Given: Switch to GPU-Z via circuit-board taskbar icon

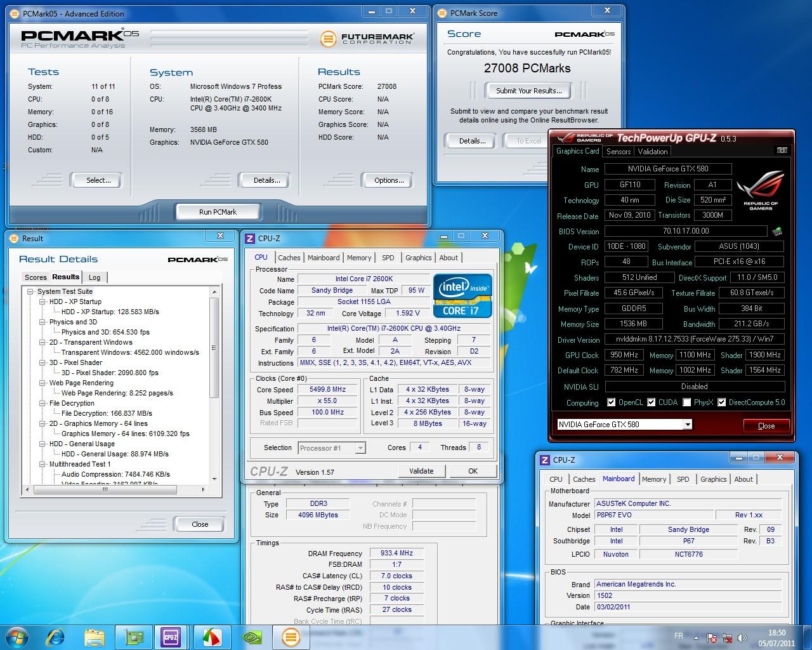Looking at the screenshot, I should 134,637.
